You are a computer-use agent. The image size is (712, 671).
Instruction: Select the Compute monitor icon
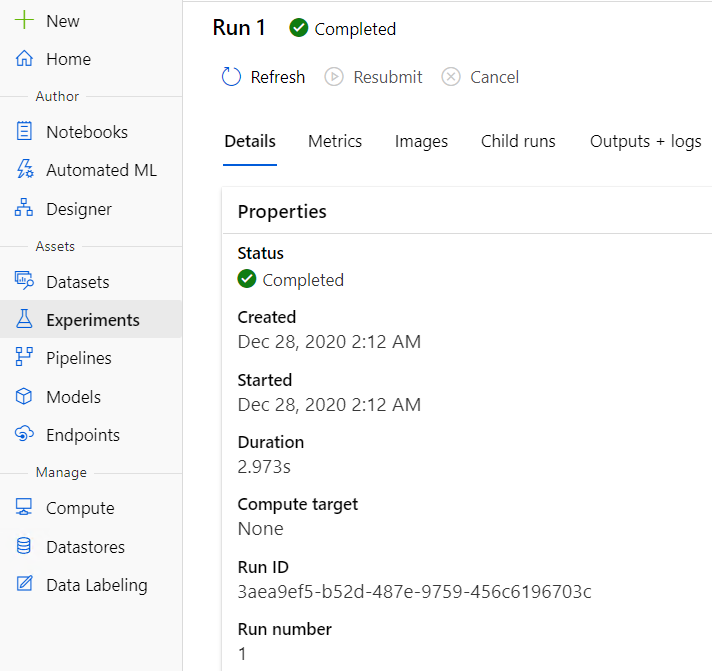24,507
